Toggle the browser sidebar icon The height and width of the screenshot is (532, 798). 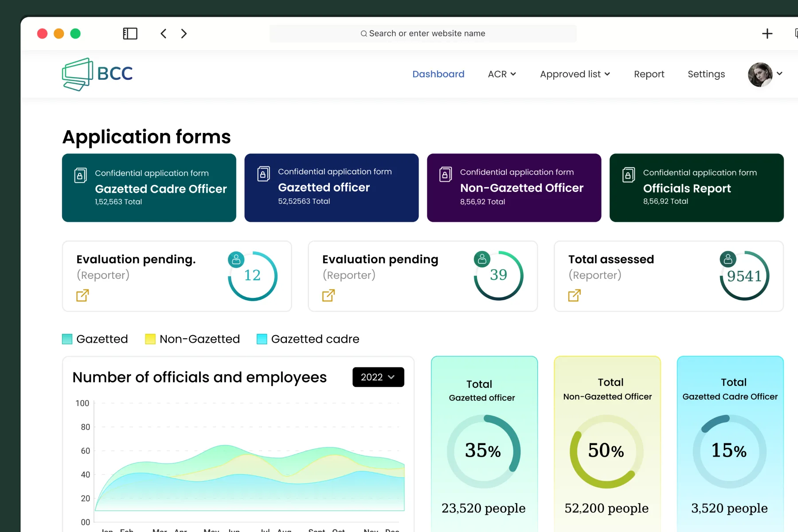point(130,34)
